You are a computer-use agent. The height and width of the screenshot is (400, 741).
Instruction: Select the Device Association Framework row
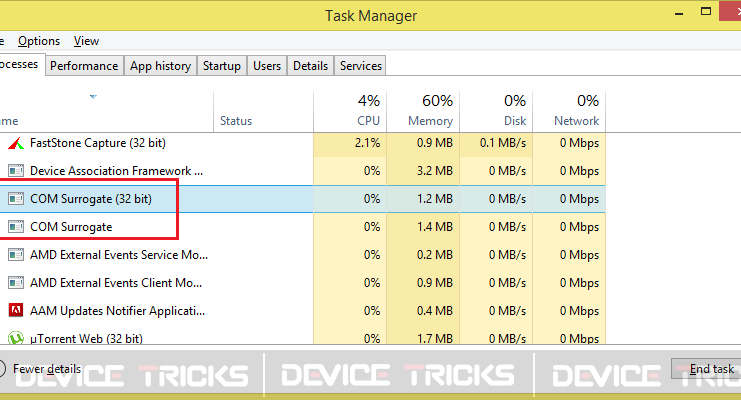(x=302, y=171)
